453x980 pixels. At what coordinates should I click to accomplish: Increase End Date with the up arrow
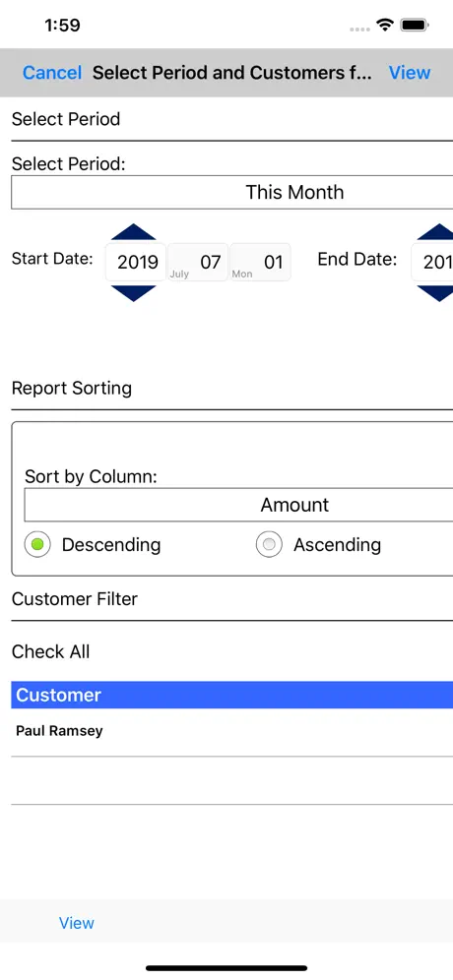(x=436, y=232)
